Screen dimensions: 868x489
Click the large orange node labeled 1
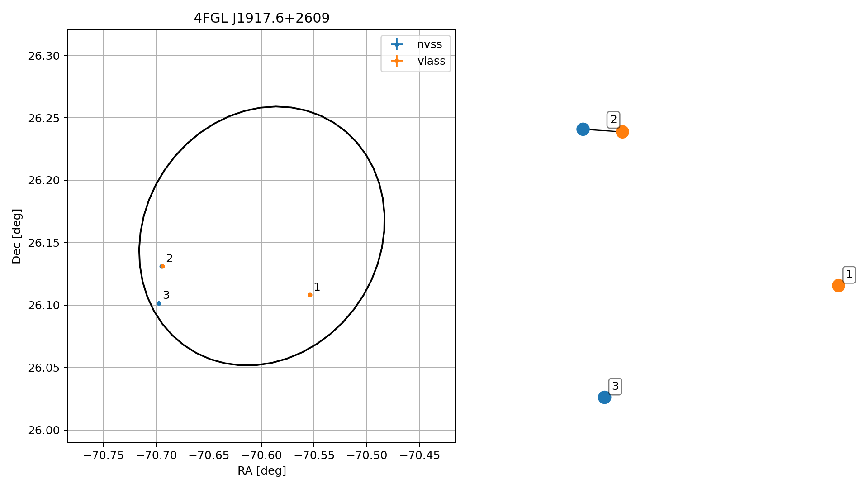(838, 285)
